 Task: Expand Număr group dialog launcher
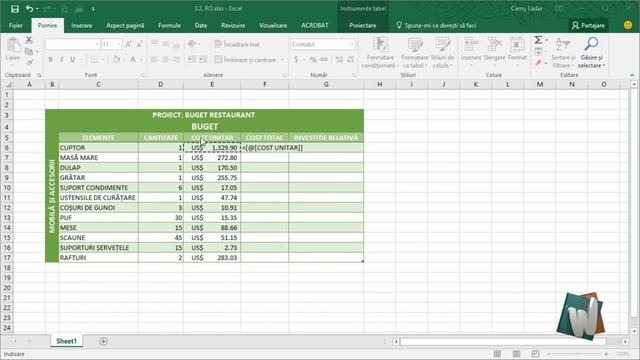(x=354, y=75)
